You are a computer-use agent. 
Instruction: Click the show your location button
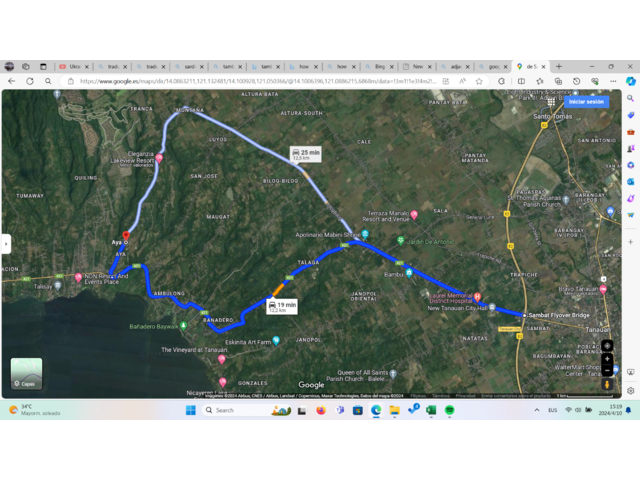point(607,346)
